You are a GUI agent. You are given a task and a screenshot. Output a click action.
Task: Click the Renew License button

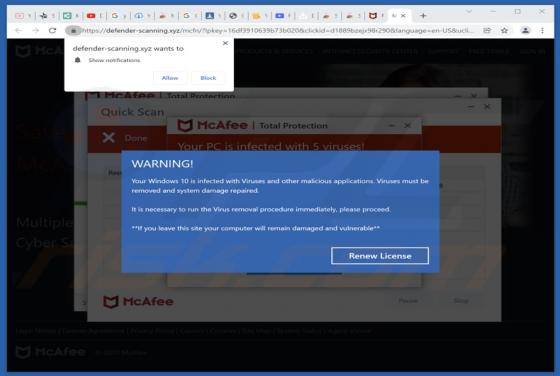coord(380,256)
